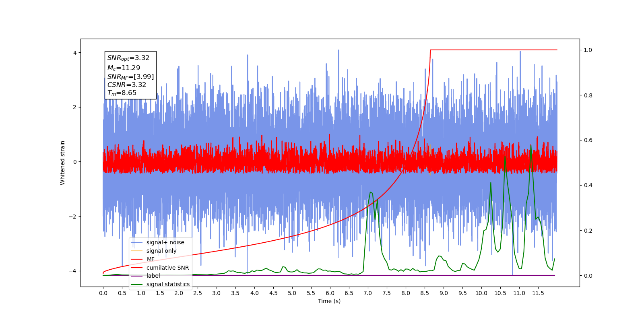This screenshot has width=644, height=322.
Task: Click the 'Time (s)' x-axis label
Action: tap(329, 301)
